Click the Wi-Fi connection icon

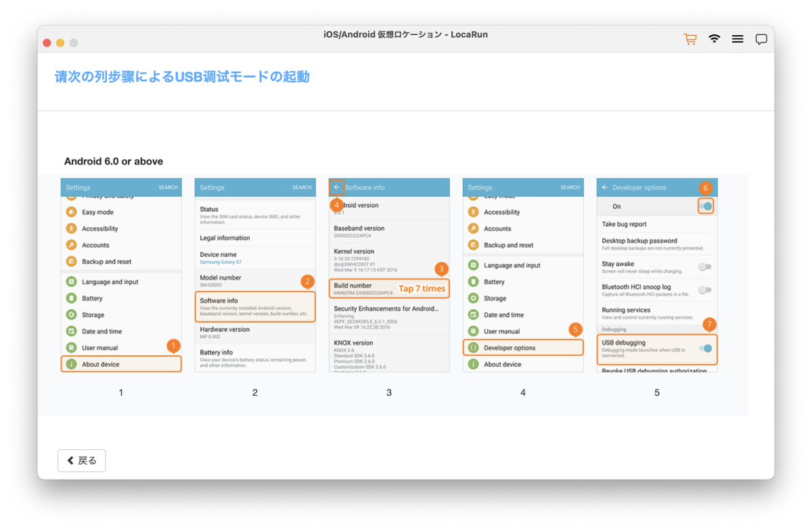tap(715, 39)
